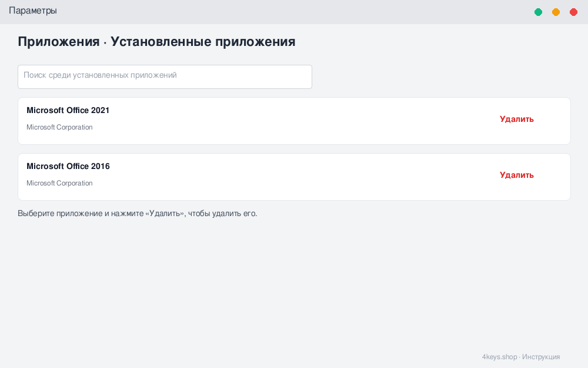The image size is (588, 368).
Task: Click Microsoft Corporation under Office 2021
Action: (59, 127)
